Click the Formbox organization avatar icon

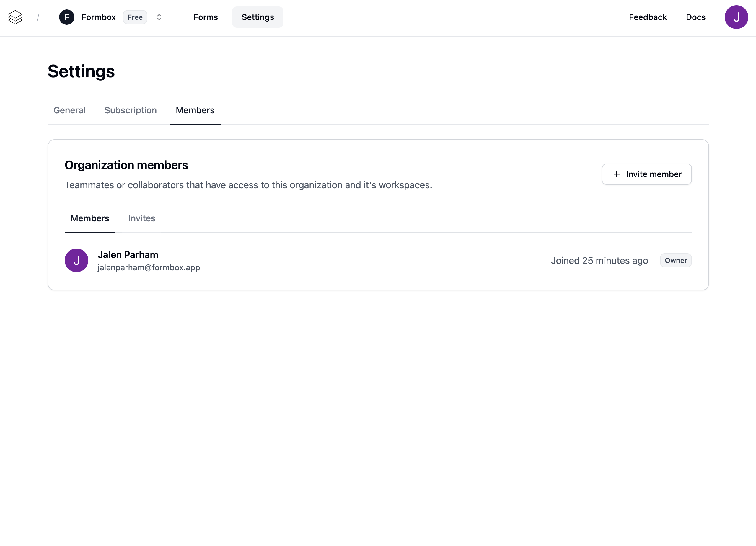click(67, 17)
